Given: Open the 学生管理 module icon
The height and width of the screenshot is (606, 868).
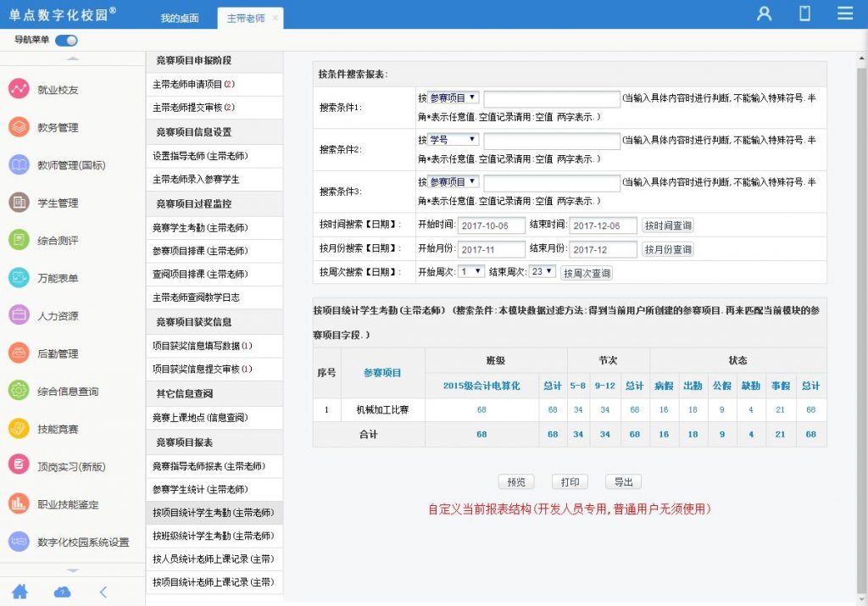Looking at the screenshot, I should [x=19, y=203].
